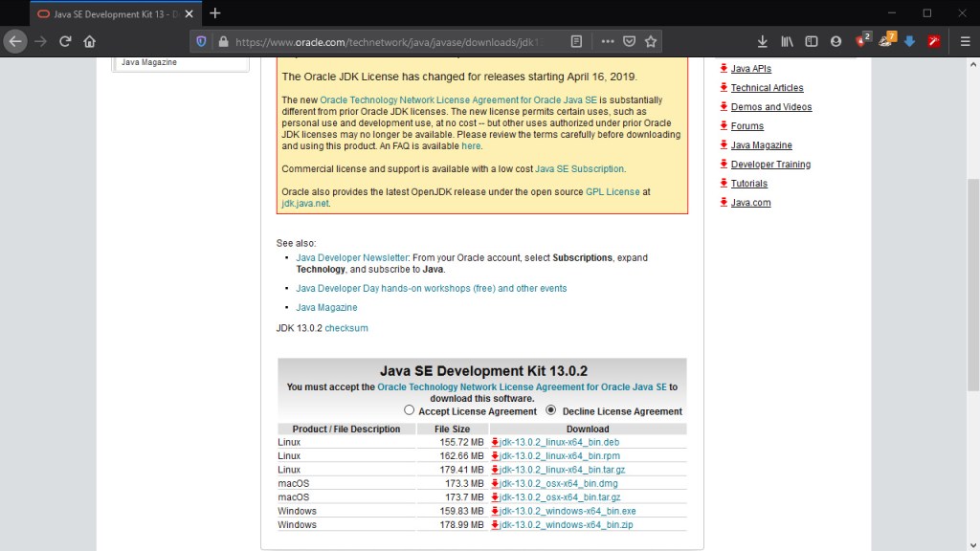Select Accept License Agreement radio button
This screenshot has height=551, width=980.
pos(410,410)
